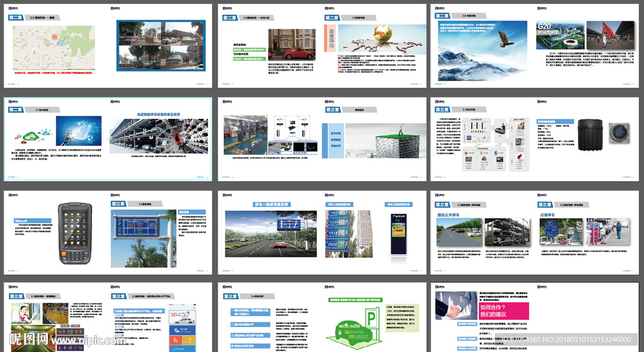Click the company logo above the map
The height and width of the screenshot is (352, 644).
13,8
